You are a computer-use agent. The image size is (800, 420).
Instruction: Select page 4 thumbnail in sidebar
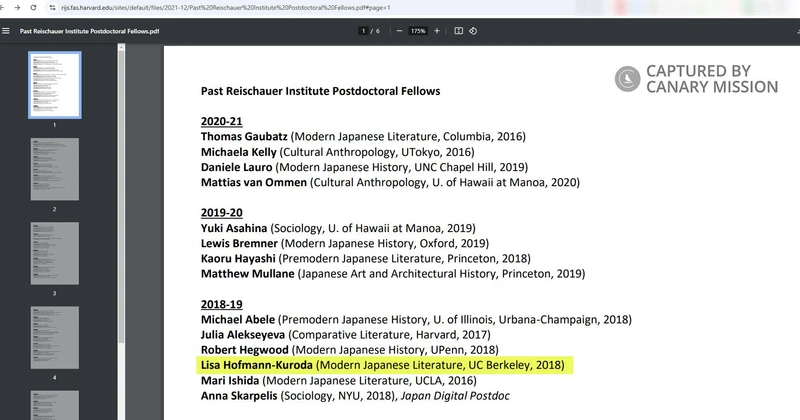[x=54, y=336]
